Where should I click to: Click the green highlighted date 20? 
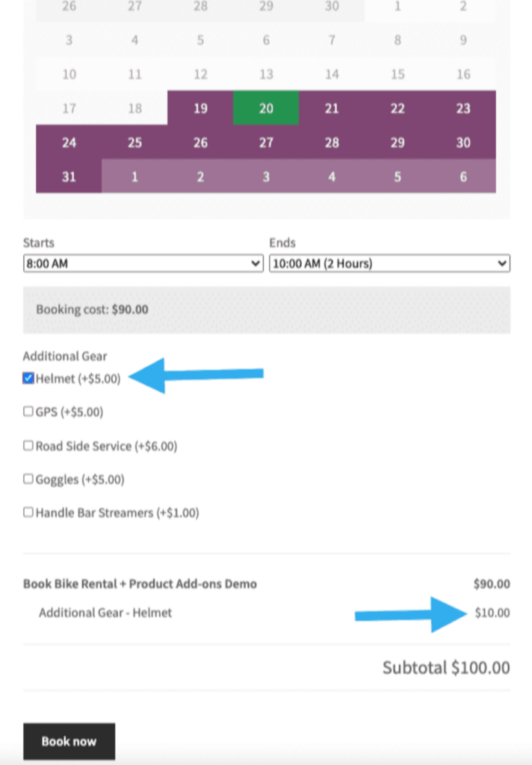tap(266, 108)
